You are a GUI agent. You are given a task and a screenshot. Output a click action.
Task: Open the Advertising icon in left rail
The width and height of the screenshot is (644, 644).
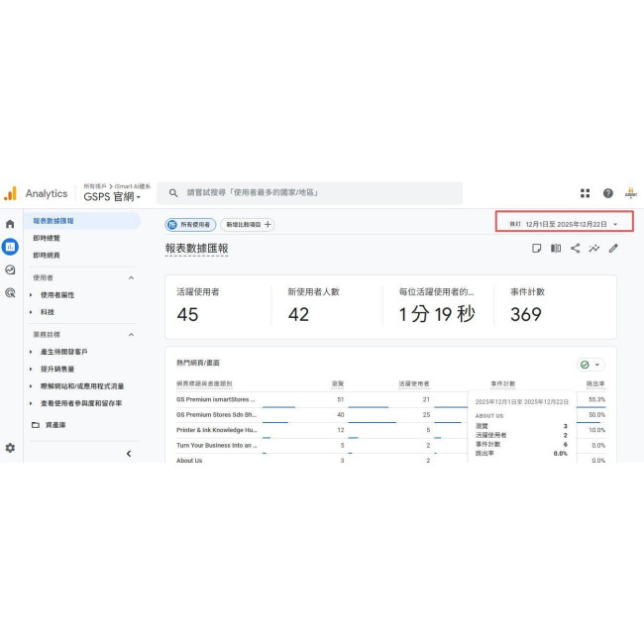10,292
